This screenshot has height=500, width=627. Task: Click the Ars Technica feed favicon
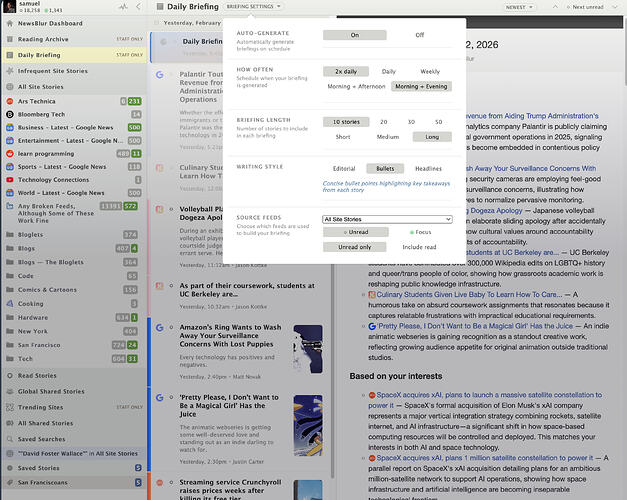10,102
